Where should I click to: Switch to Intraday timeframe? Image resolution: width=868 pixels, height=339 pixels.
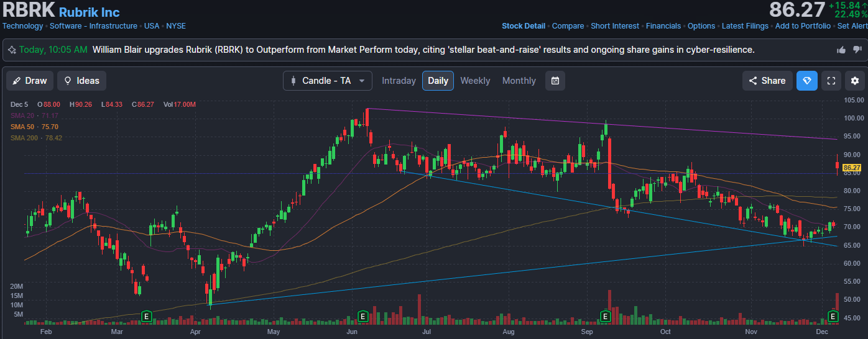(399, 81)
